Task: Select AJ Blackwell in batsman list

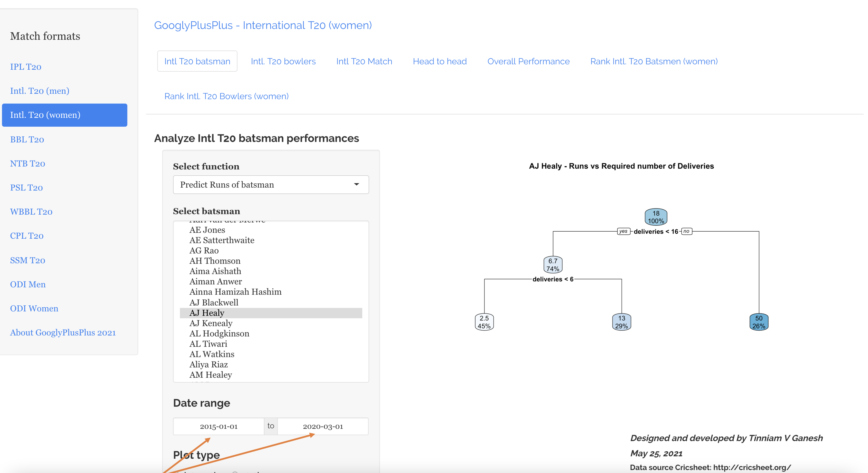Action: 214,302
